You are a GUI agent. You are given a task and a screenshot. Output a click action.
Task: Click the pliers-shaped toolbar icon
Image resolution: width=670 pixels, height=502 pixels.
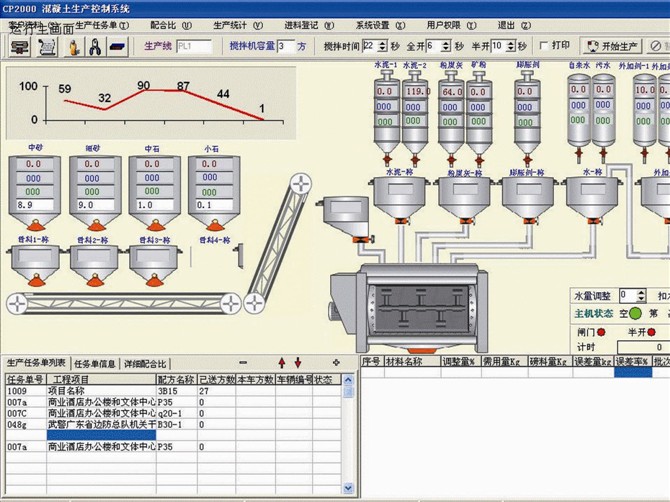pyautogui.click(x=95, y=46)
